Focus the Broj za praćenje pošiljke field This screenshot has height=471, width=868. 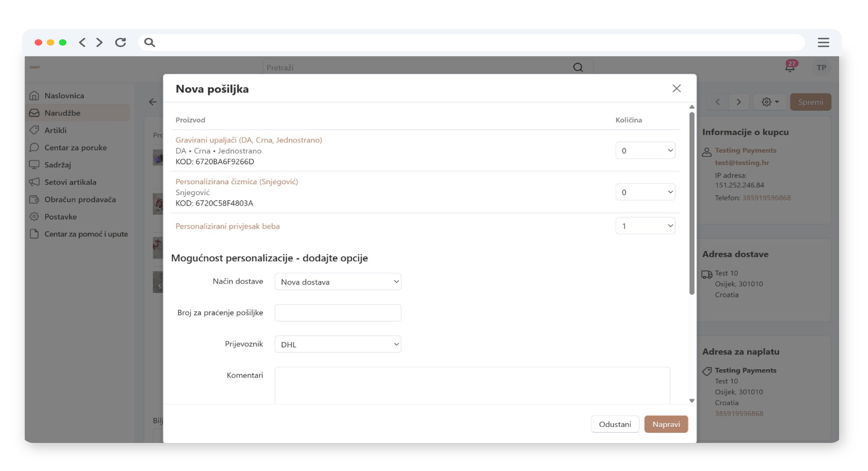(x=338, y=313)
